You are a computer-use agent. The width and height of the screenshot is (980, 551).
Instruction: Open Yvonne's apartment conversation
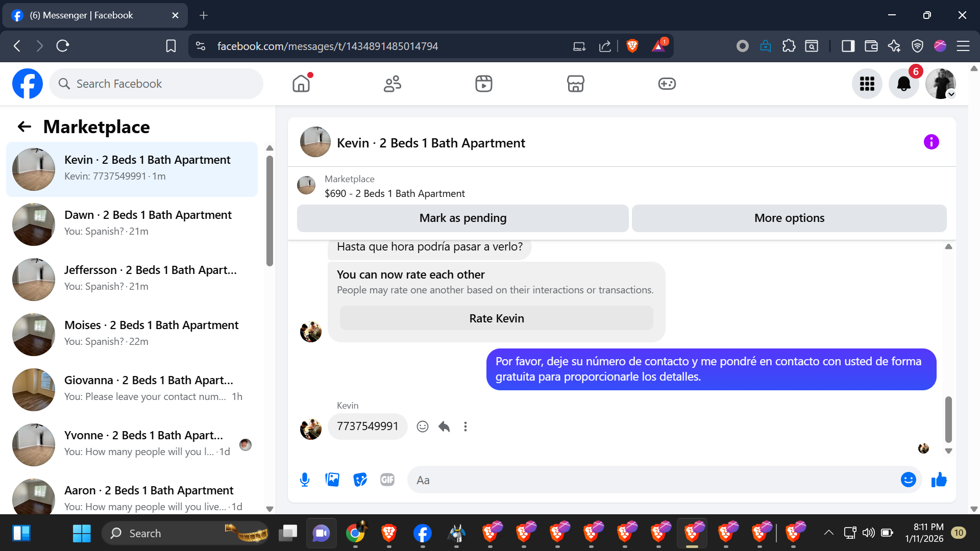point(132,444)
